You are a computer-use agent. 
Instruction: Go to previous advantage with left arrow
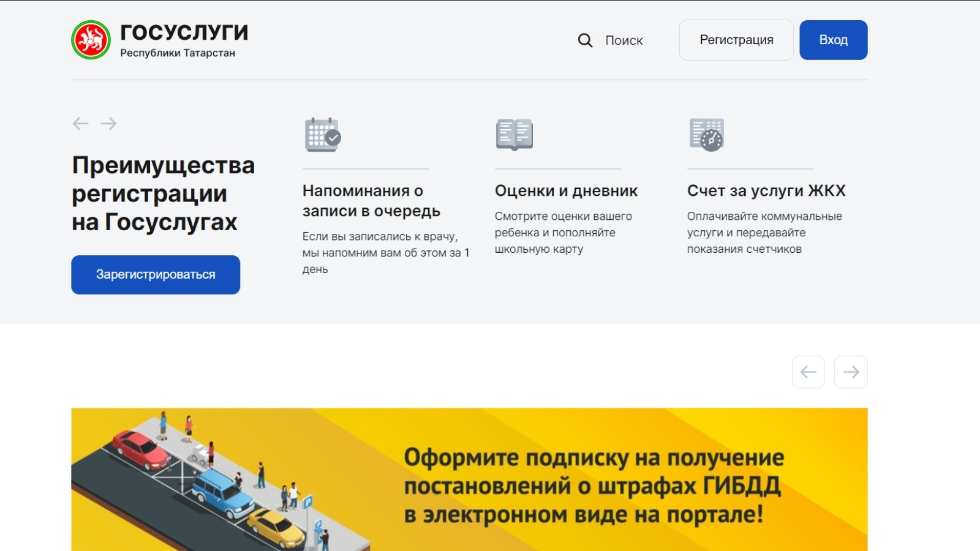click(80, 124)
